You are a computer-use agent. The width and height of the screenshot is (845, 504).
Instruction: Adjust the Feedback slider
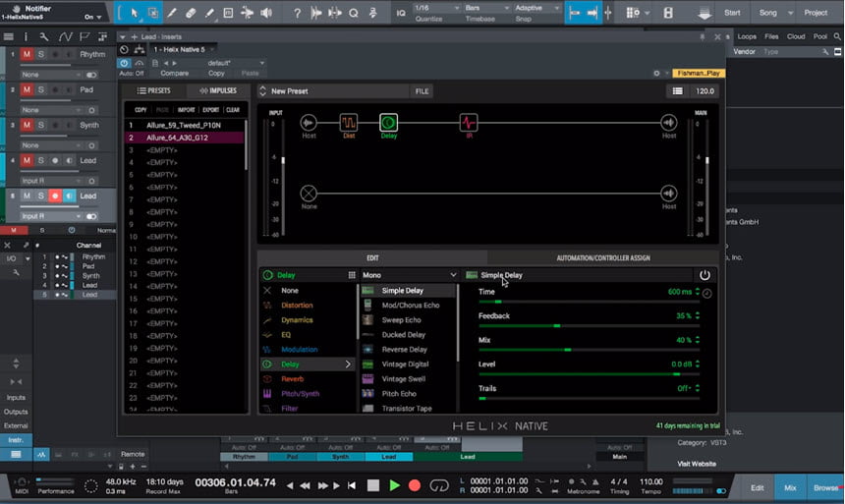click(x=589, y=325)
